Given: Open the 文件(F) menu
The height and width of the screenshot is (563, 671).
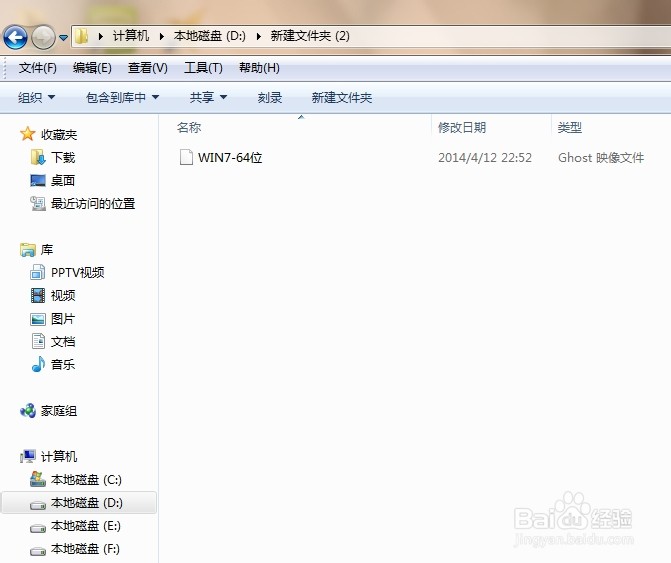Looking at the screenshot, I should [38, 68].
